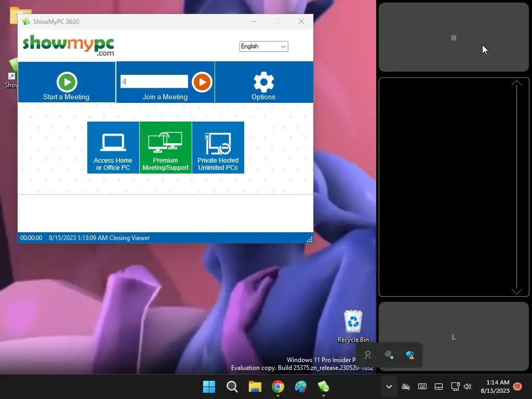Tap the virtual touchpad R button

[454, 37]
